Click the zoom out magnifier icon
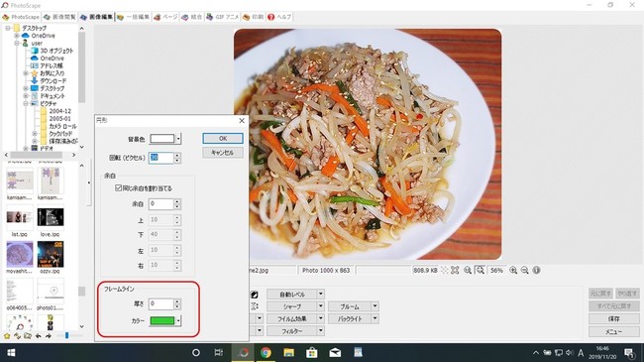Screen dimensions: 644x362 tap(524, 271)
